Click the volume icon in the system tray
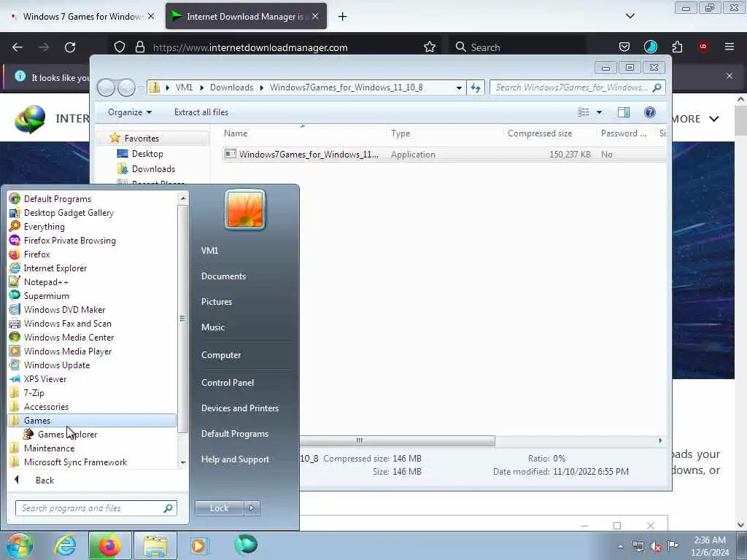The image size is (747, 560). pos(656,547)
